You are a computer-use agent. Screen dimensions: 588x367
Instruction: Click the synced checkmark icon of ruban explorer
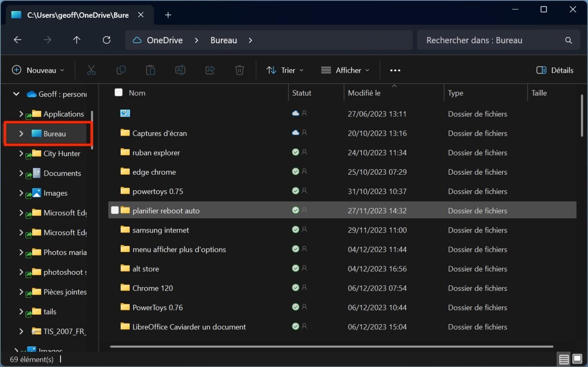[295, 152]
